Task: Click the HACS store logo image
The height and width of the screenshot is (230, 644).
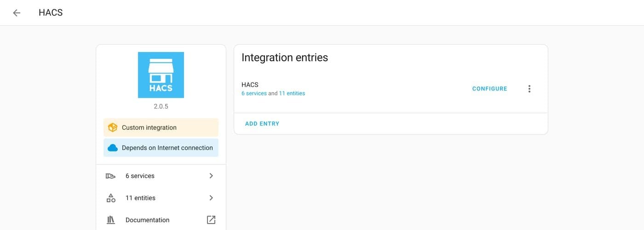Action: (x=161, y=75)
